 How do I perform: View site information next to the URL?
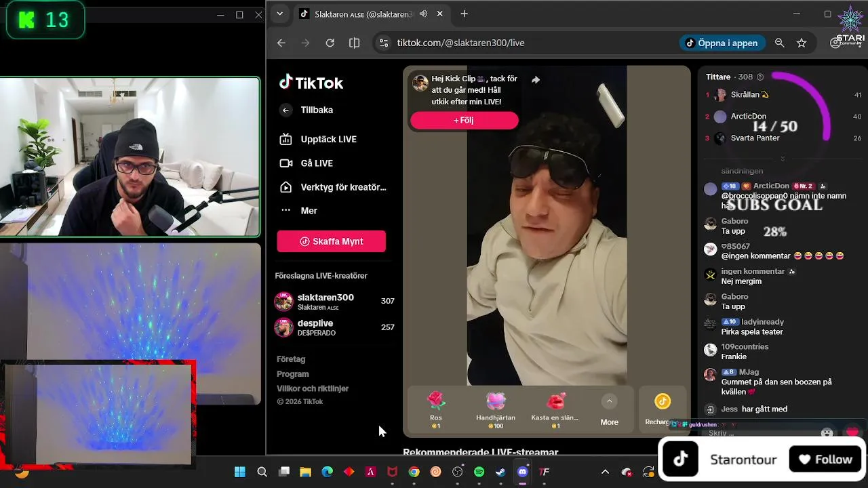click(384, 43)
